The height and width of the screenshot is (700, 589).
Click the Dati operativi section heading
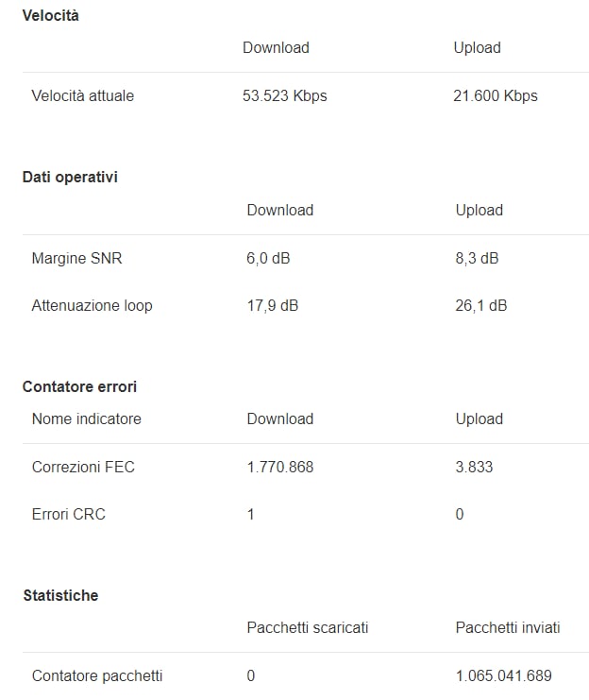(x=70, y=178)
